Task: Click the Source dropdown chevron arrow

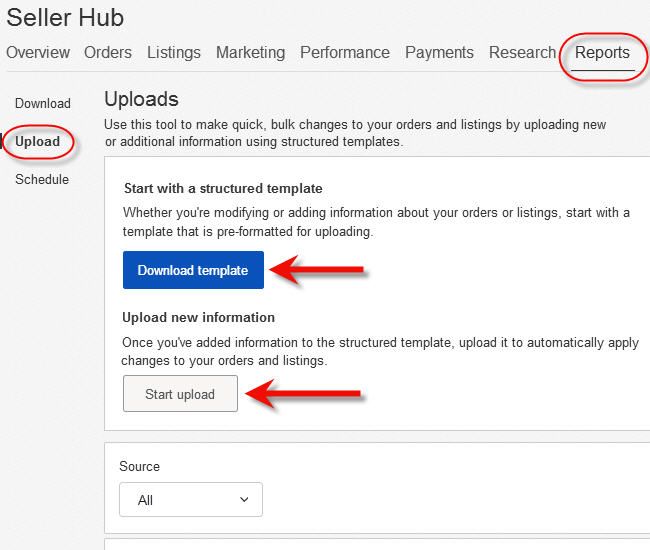Action: [x=244, y=499]
